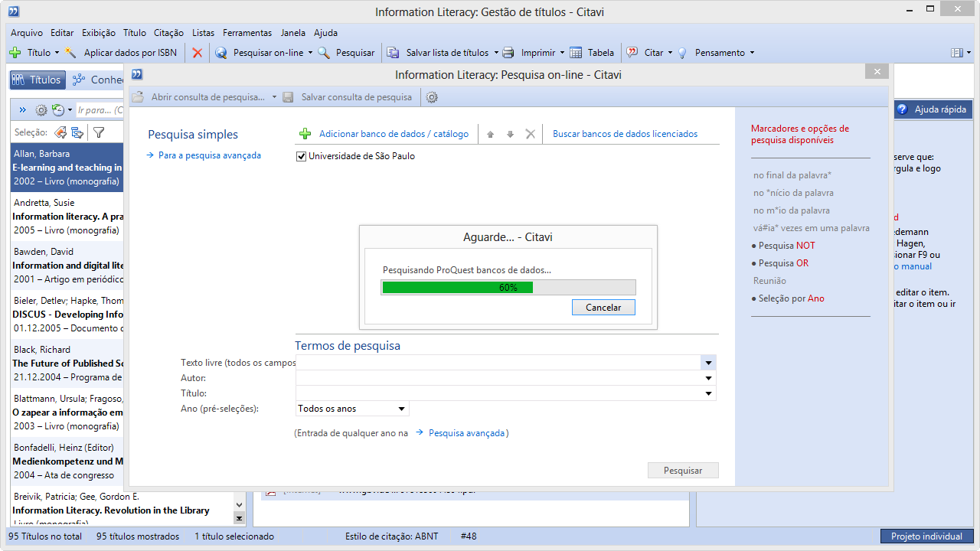Click the history clock icon in title list
The height and width of the screenshot is (551, 980).
[x=58, y=110]
